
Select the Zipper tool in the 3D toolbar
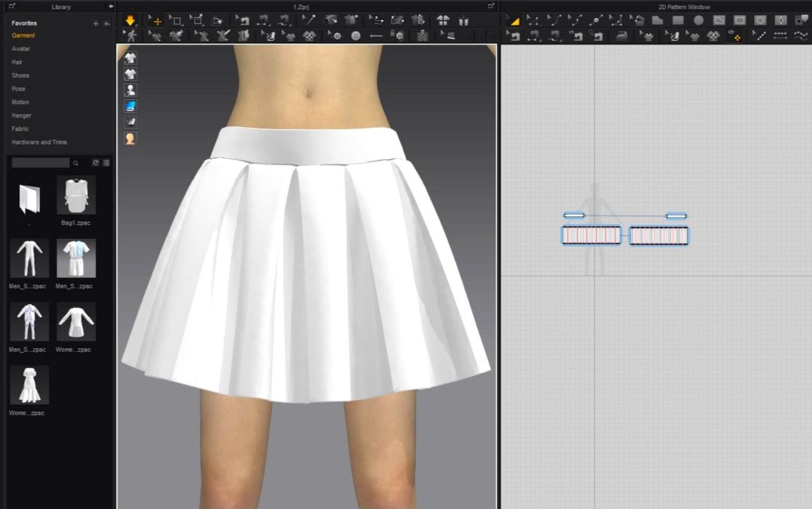point(422,35)
